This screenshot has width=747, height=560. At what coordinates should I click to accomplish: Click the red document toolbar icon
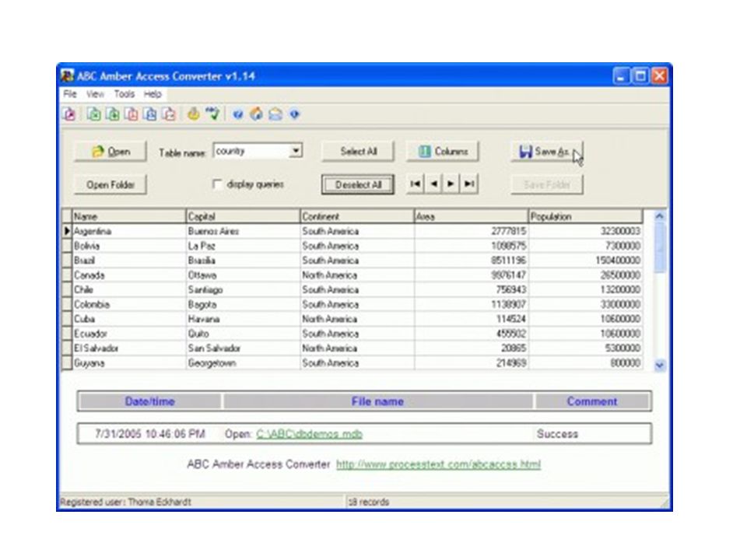132,114
